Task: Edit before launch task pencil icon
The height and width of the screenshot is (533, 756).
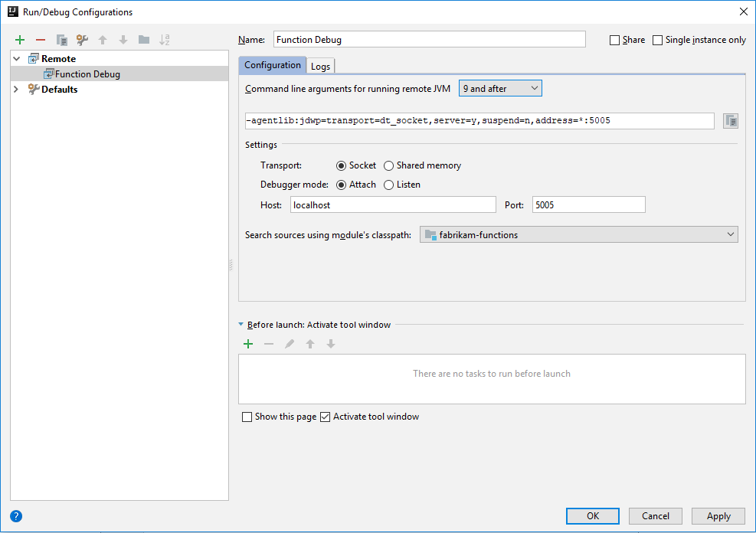Action: 290,344
